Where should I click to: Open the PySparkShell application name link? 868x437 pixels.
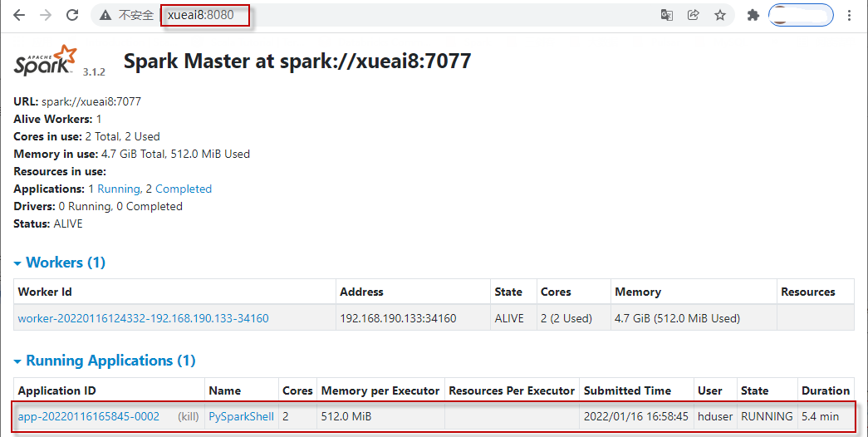click(241, 416)
